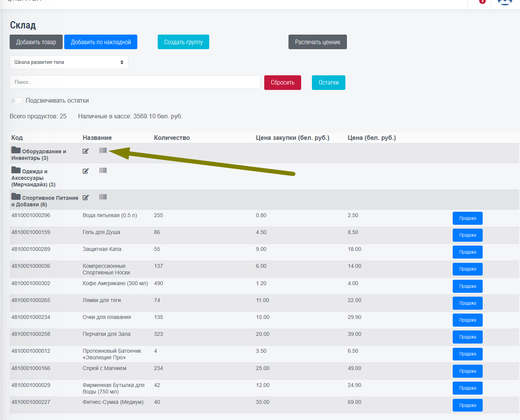Click edit icon for Одежда и Аксессуары group
Image resolution: width=520 pixels, height=420 pixels.
pyautogui.click(x=85, y=171)
